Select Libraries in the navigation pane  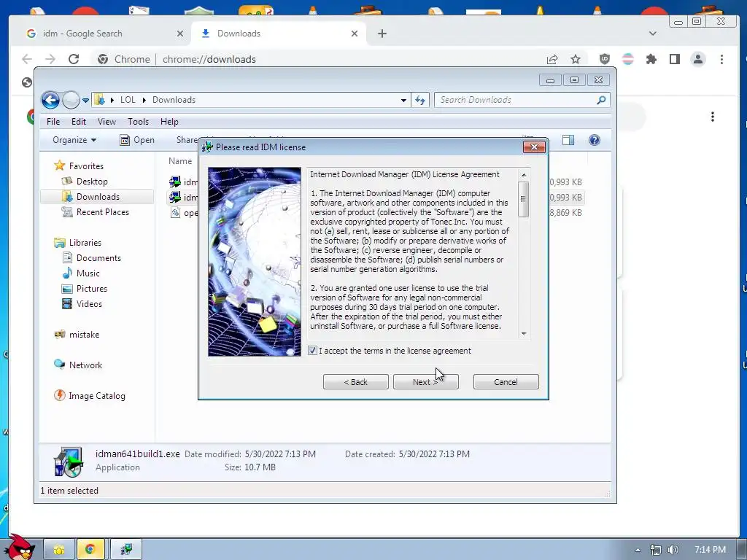click(85, 242)
